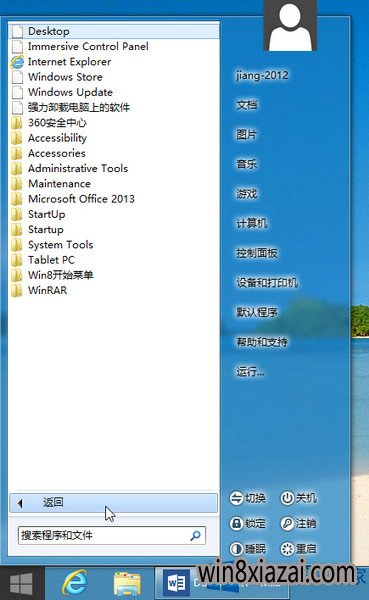Screen dimensions: 369x600
Task: Open 运行... run dialog link
Action: coord(250,371)
